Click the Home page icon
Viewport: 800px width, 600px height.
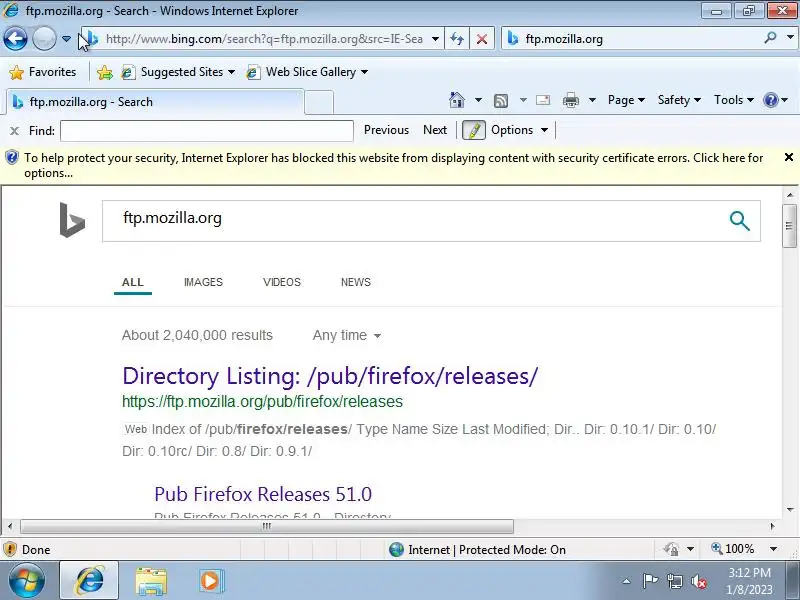[x=457, y=100]
